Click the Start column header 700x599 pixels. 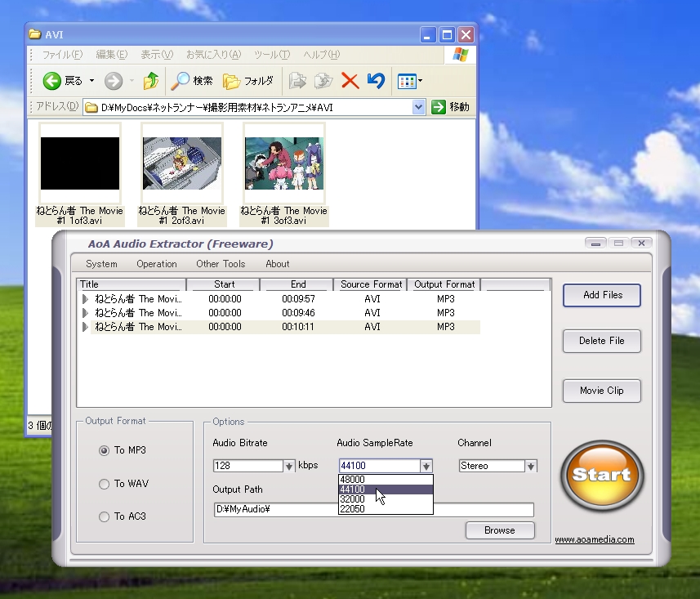[x=223, y=284]
